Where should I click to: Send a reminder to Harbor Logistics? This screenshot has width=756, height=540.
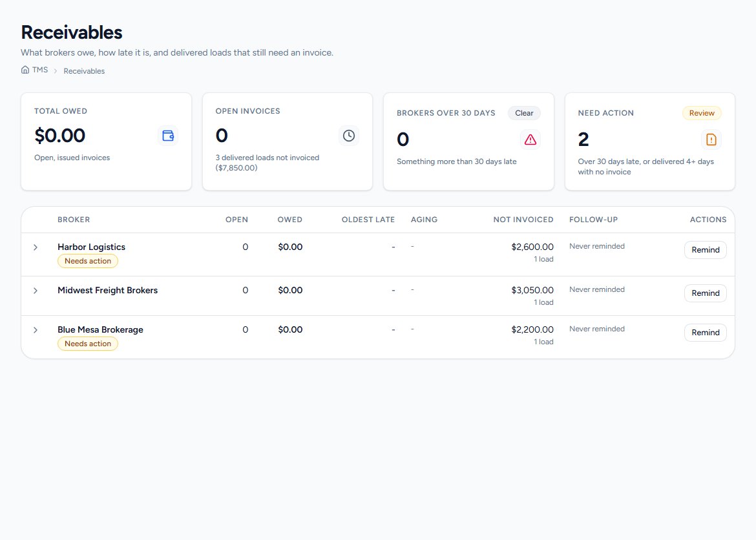(706, 250)
